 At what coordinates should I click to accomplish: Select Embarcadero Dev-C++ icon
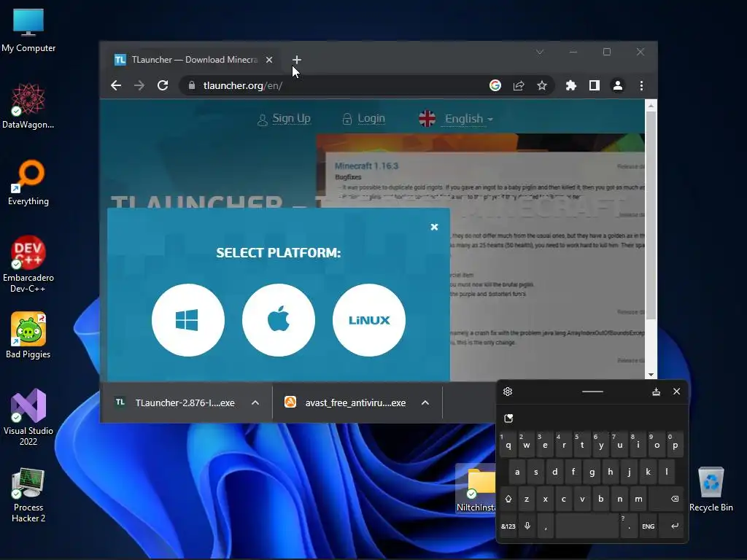point(28,264)
